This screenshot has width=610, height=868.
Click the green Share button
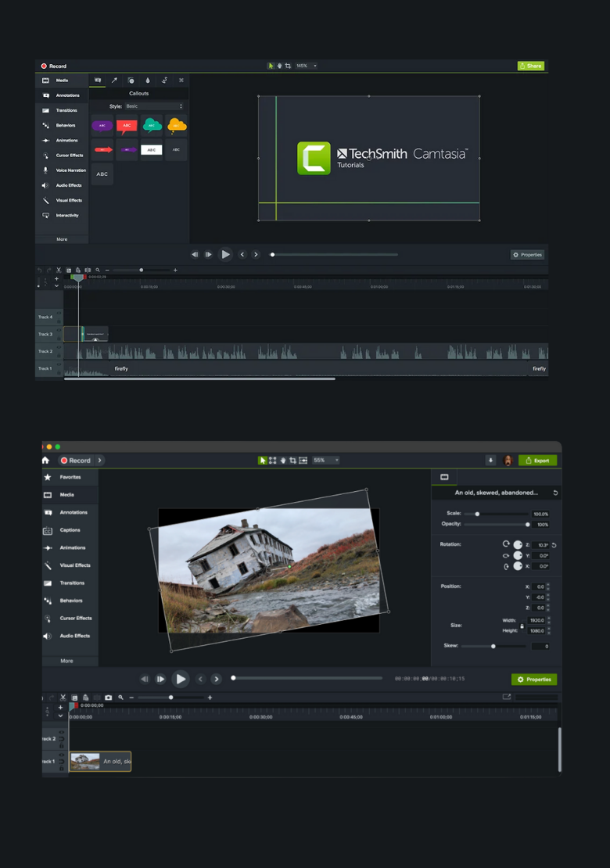(531, 66)
